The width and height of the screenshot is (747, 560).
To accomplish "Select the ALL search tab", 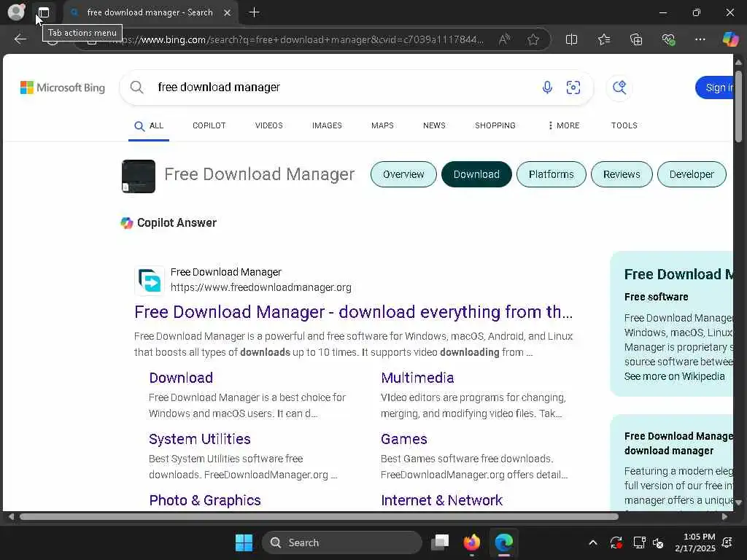I will pyautogui.click(x=149, y=125).
